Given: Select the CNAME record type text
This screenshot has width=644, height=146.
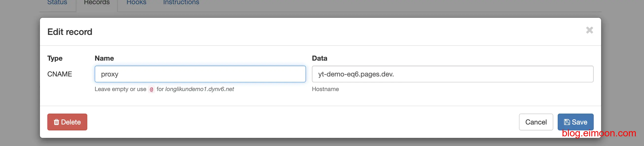Looking at the screenshot, I should point(59,74).
